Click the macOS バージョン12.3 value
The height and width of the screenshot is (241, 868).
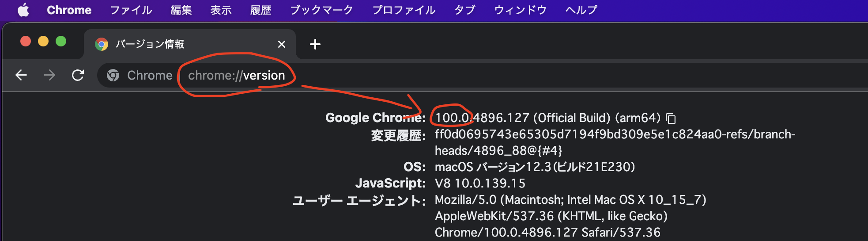(x=535, y=167)
